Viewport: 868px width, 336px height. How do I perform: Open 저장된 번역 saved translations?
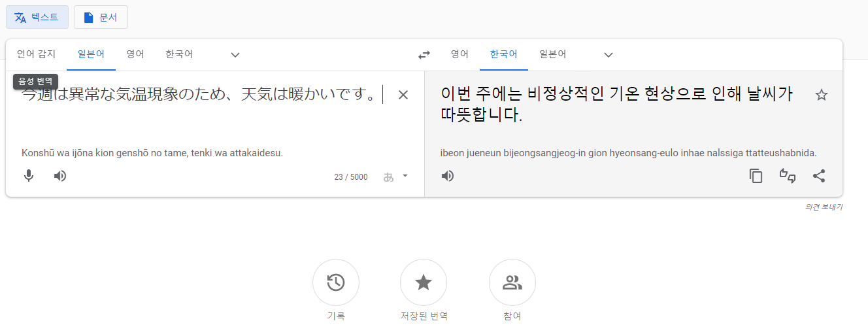424,282
